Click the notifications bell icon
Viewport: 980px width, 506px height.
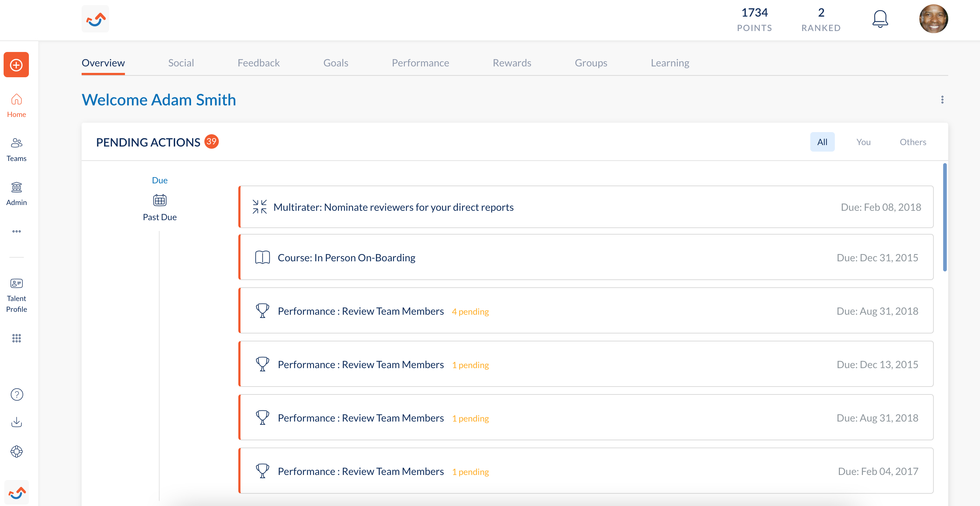click(x=880, y=19)
